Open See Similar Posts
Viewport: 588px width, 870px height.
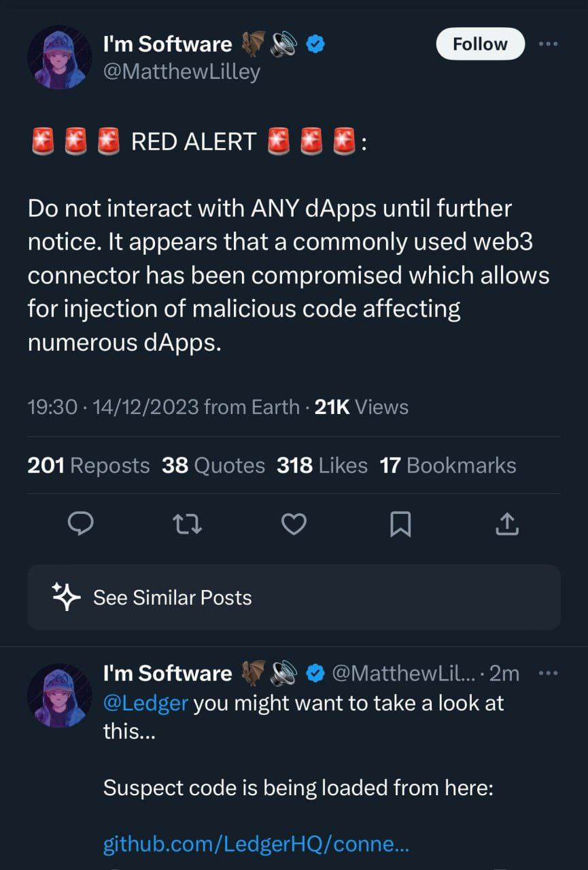click(172, 597)
